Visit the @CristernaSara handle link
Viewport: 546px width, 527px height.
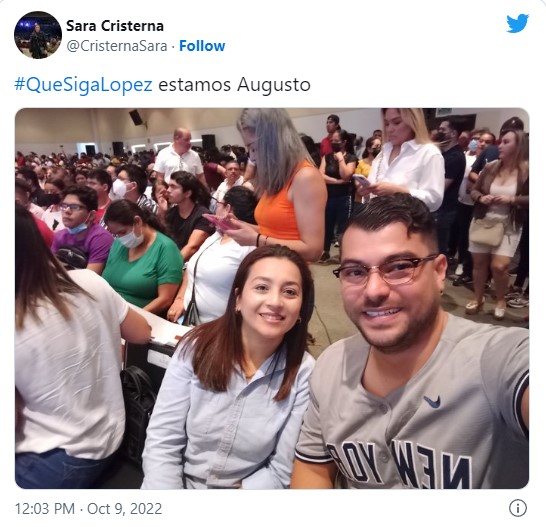(x=117, y=46)
